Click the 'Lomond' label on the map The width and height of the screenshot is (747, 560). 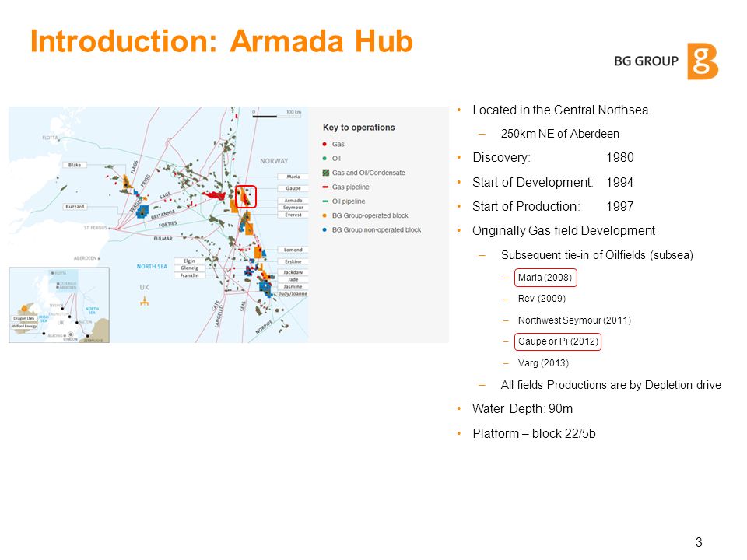(293, 250)
